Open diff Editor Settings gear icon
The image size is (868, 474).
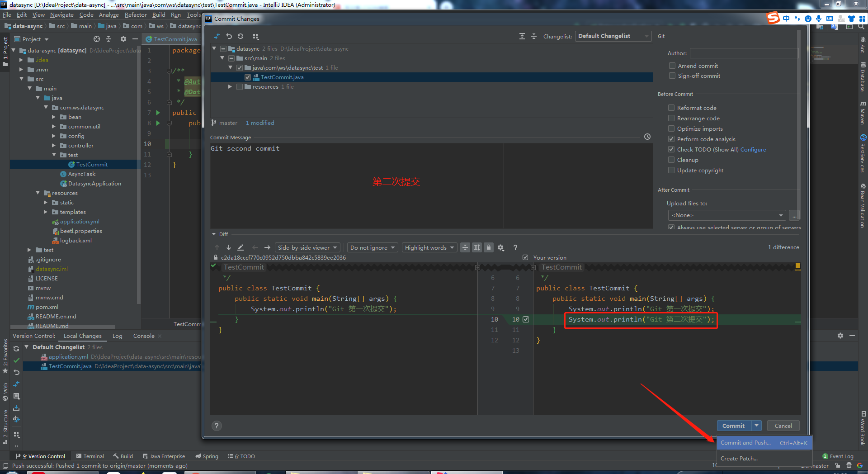tap(500, 247)
